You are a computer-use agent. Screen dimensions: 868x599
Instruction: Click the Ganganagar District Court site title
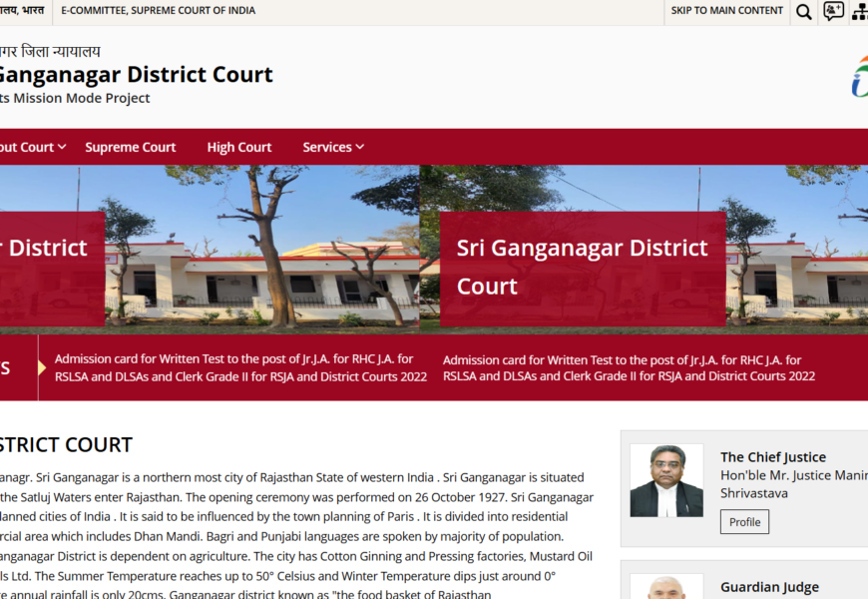pos(135,75)
